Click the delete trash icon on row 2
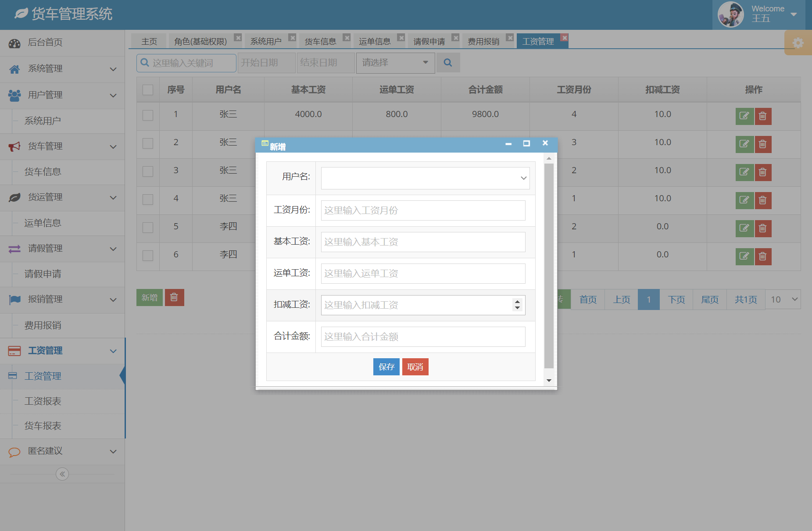Viewport: 812px width, 531px height. coord(763,144)
